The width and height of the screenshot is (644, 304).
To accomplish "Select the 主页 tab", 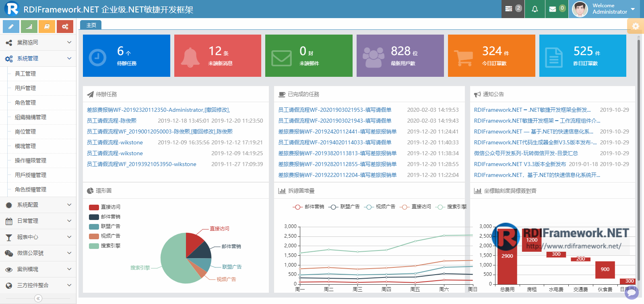I will tap(91, 25).
